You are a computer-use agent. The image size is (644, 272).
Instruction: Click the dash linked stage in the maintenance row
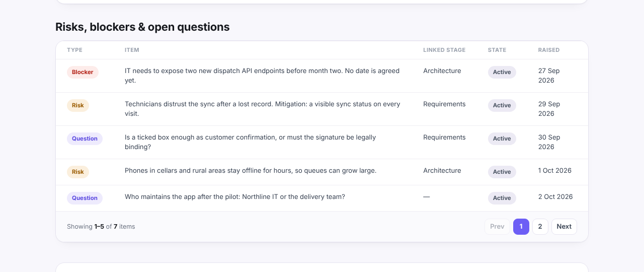427,197
